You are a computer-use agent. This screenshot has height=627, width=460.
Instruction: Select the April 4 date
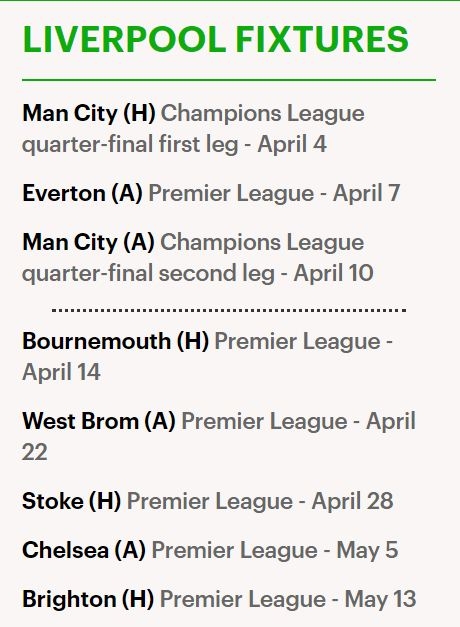(292, 144)
